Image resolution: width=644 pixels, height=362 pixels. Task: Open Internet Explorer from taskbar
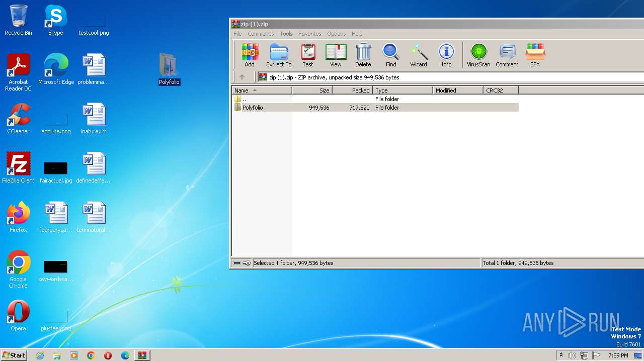click(40, 355)
